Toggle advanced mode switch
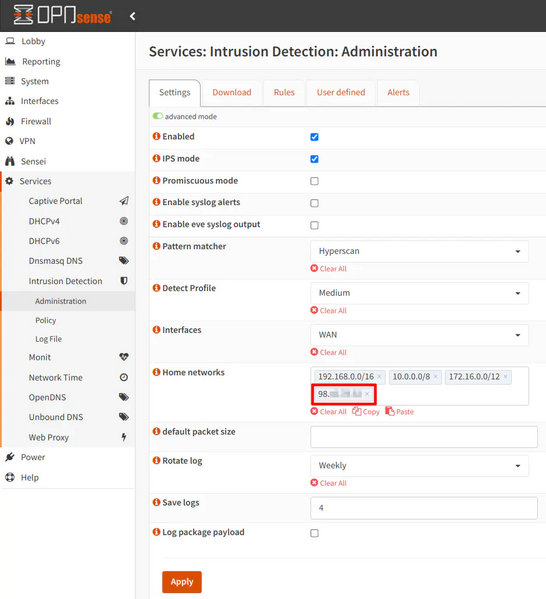Screen dimensions: 546x599 click(158, 116)
